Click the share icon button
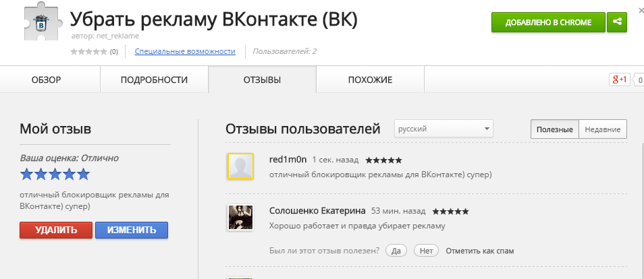This screenshot has height=279, width=644. (x=617, y=22)
